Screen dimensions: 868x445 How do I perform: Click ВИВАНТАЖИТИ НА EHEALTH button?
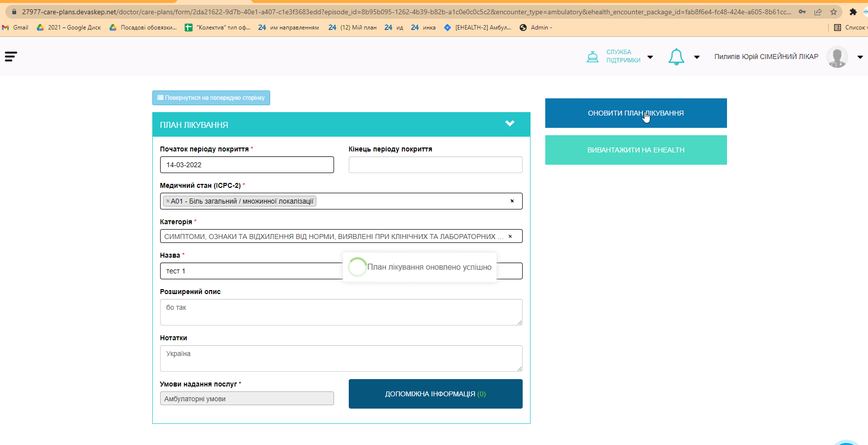pos(636,150)
